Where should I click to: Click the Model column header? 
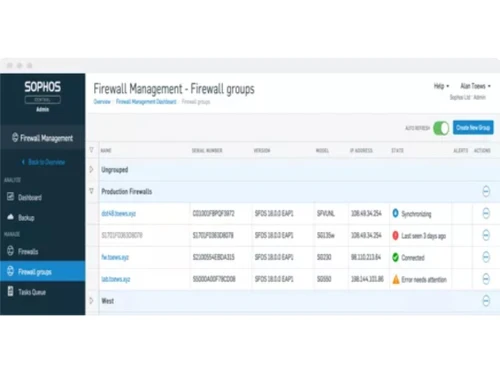click(322, 150)
